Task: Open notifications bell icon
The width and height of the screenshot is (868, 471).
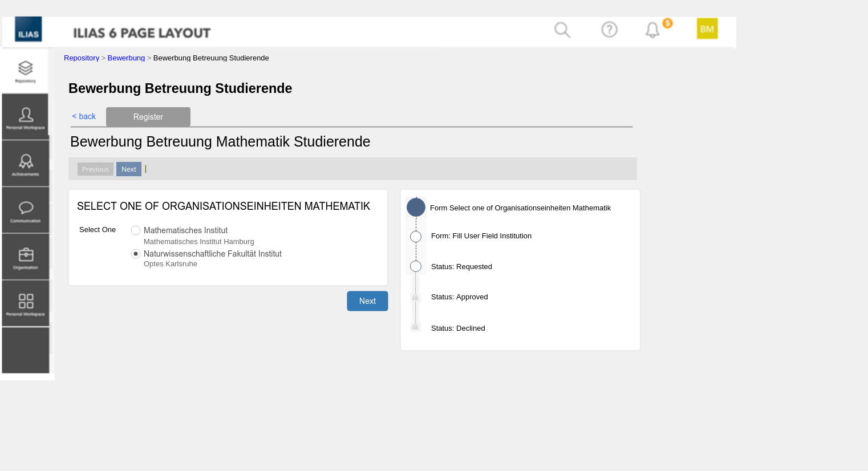Action: point(652,30)
